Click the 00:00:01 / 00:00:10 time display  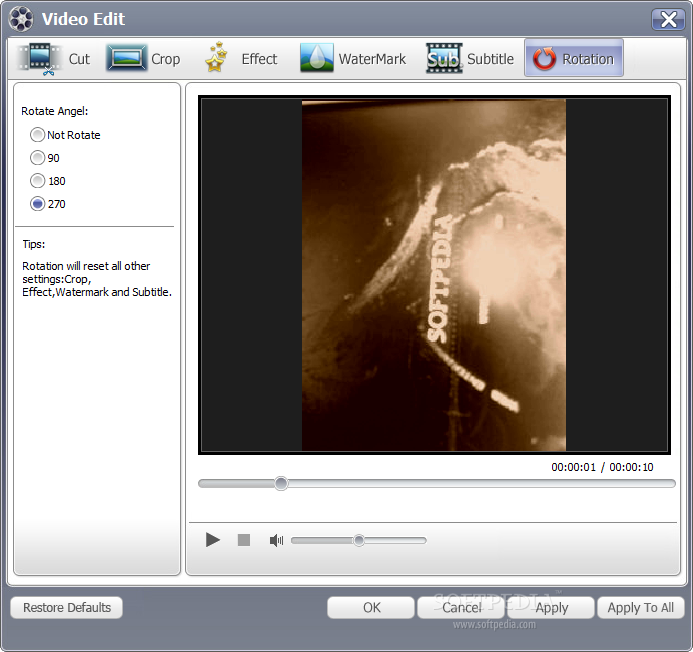point(602,467)
